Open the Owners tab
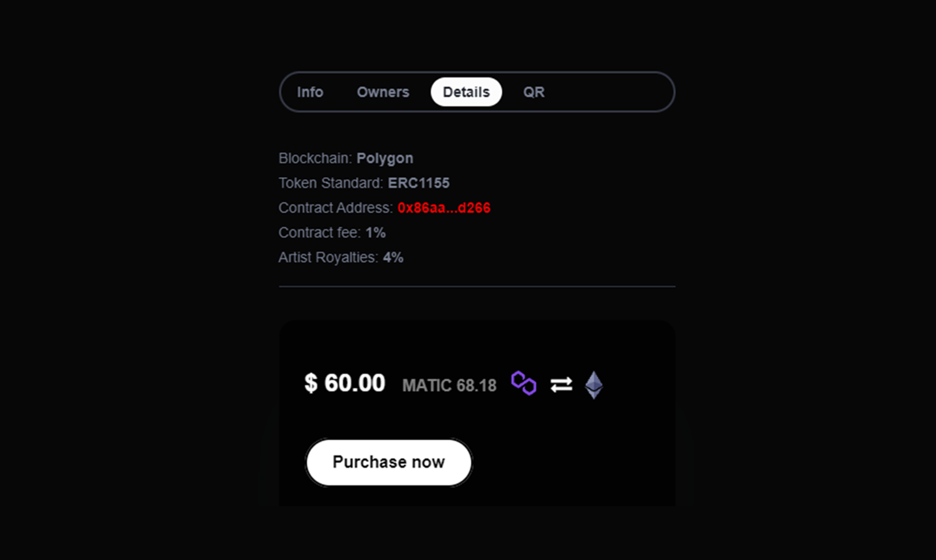 click(x=383, y=92)
